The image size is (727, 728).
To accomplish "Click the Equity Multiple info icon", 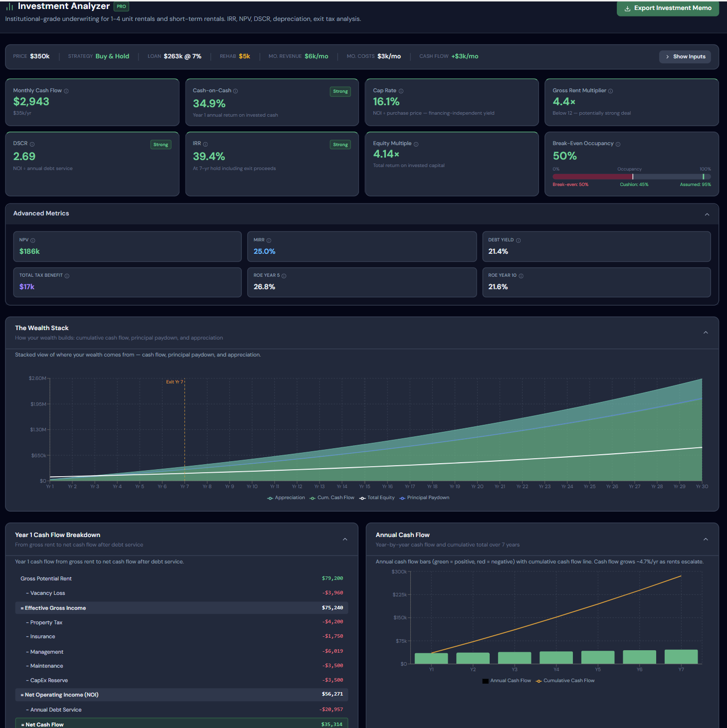I will pos(416,144).
